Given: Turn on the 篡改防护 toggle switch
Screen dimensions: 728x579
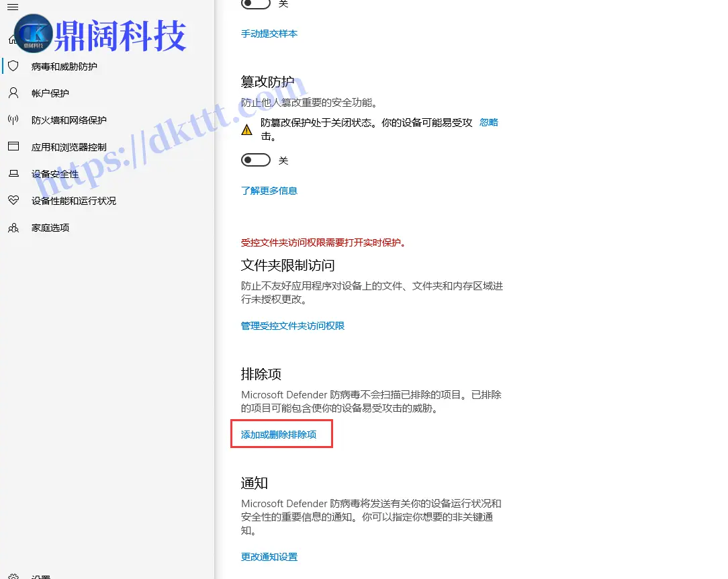Looking at the screenshot, I should (x=256, y=161).
